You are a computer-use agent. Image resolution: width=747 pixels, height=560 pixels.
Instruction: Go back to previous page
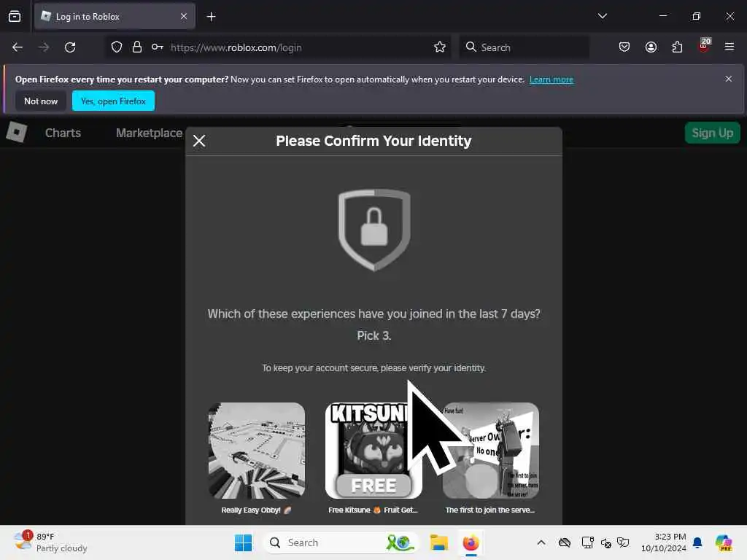coord(18,47)
